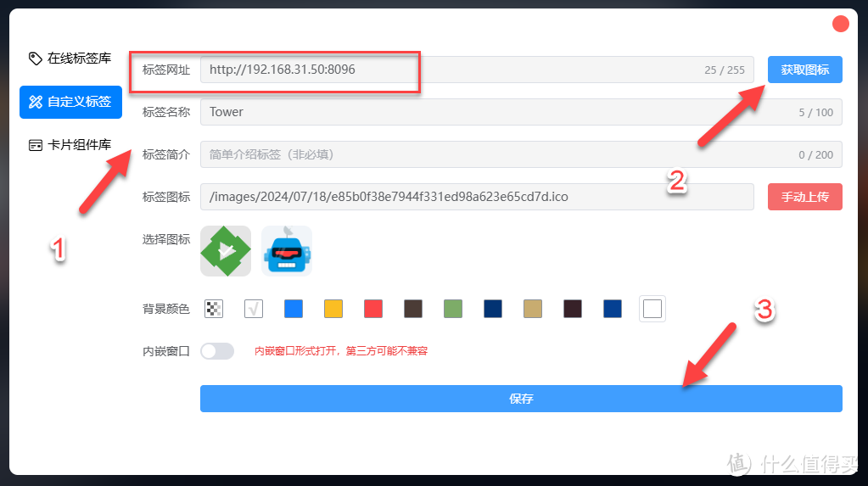The height and width of the screenshot is (486, 868).
Task: Choose the blue robot icon option
Action: tap(287, 251)
